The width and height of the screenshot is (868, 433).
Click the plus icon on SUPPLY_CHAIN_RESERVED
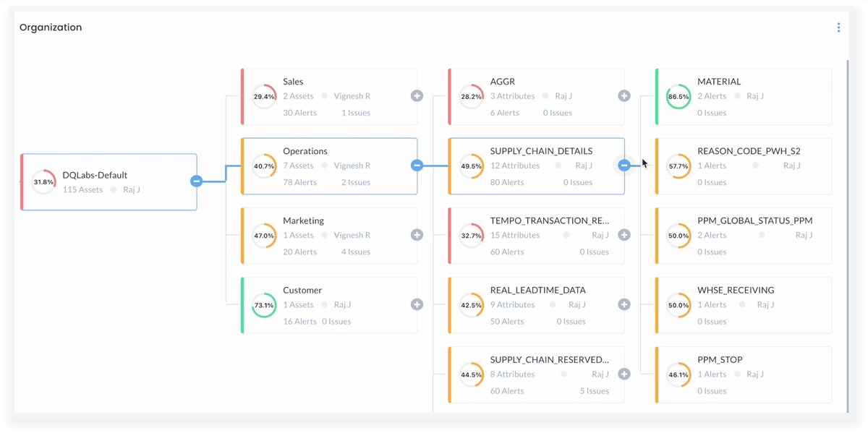click(624, 374)
